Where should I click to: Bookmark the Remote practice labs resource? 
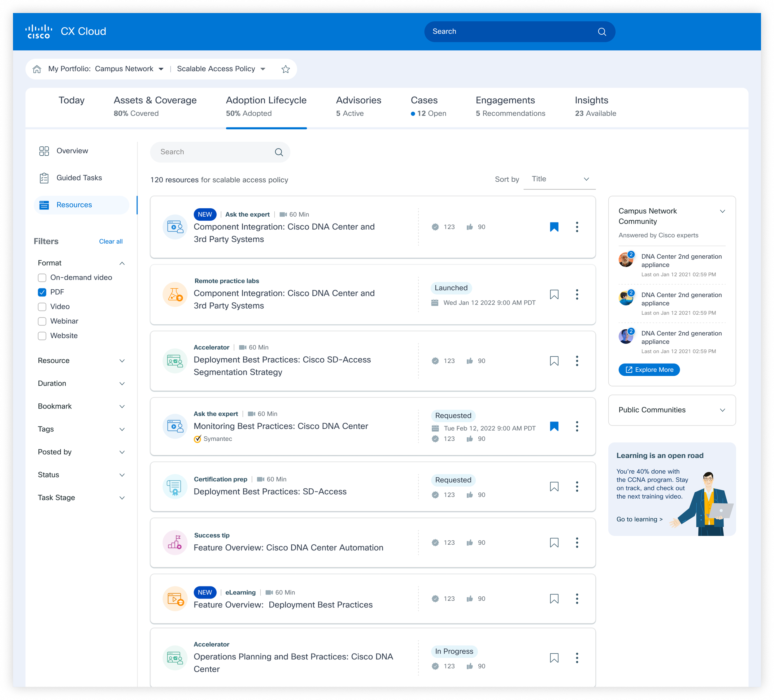click(x=554, y=294)
